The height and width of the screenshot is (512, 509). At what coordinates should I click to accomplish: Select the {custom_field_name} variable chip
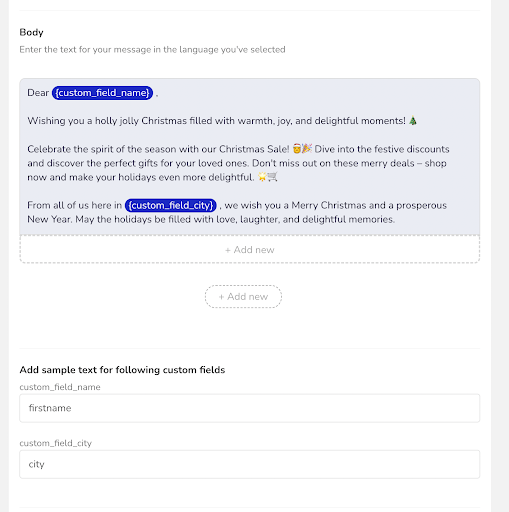click(102, 93)
